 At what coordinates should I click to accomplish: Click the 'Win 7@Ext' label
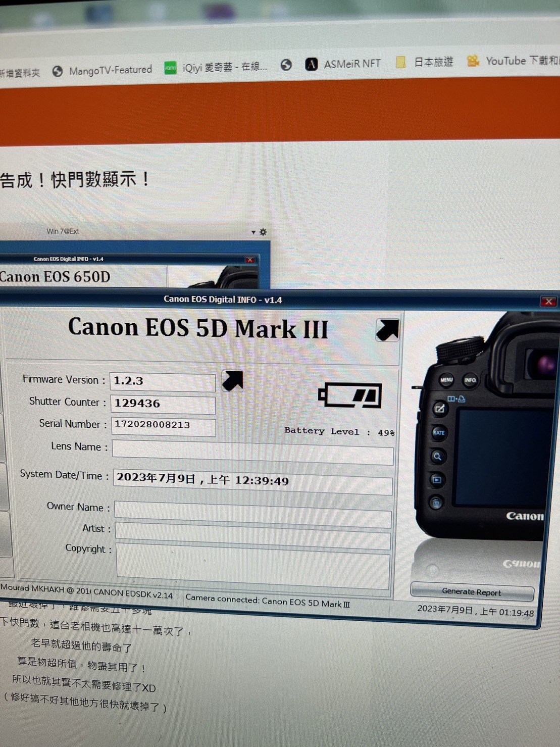[x=63, y=231]
